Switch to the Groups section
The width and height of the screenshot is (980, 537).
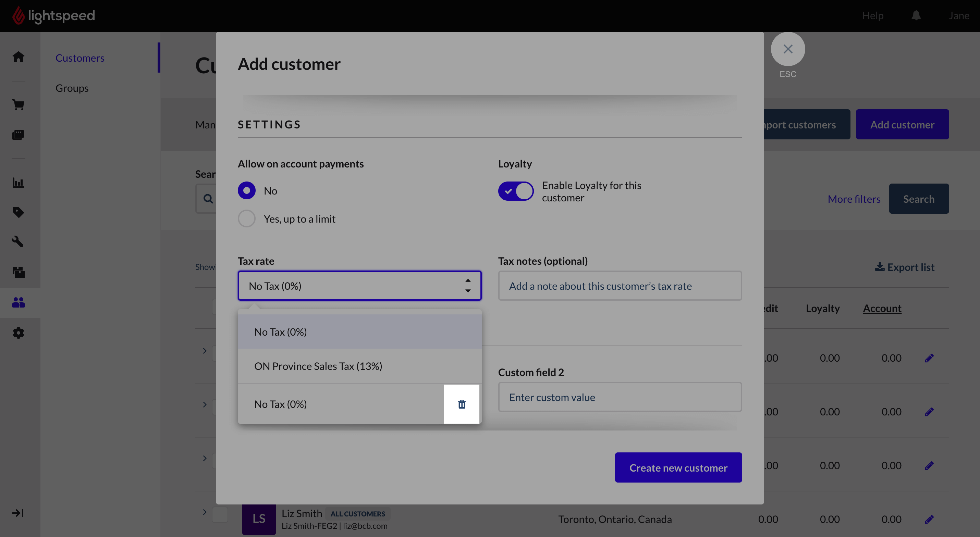72,88
